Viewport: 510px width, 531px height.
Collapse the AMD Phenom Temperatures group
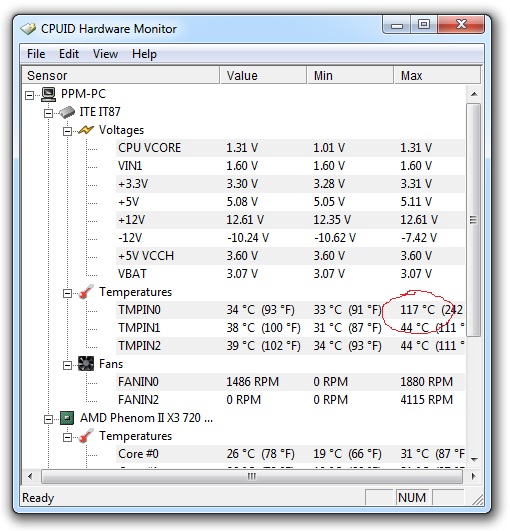(x=67, y=438)
